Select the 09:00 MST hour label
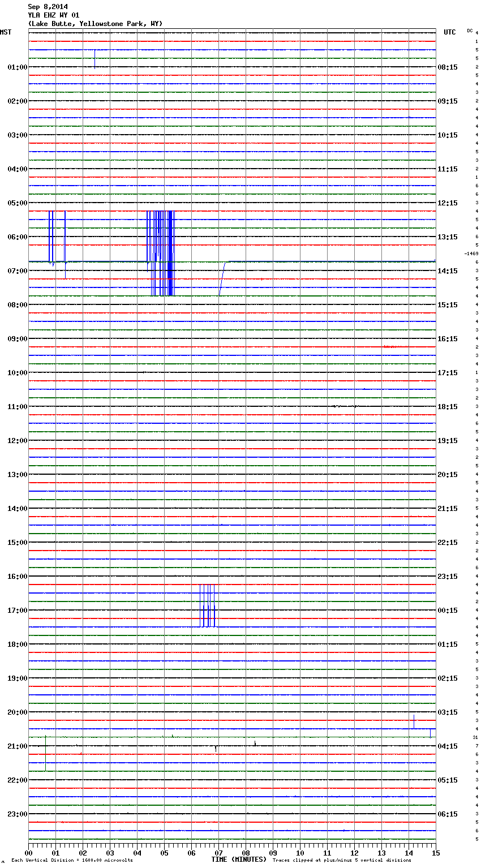The width and height of the screenshot is (481, 868). 18,339
